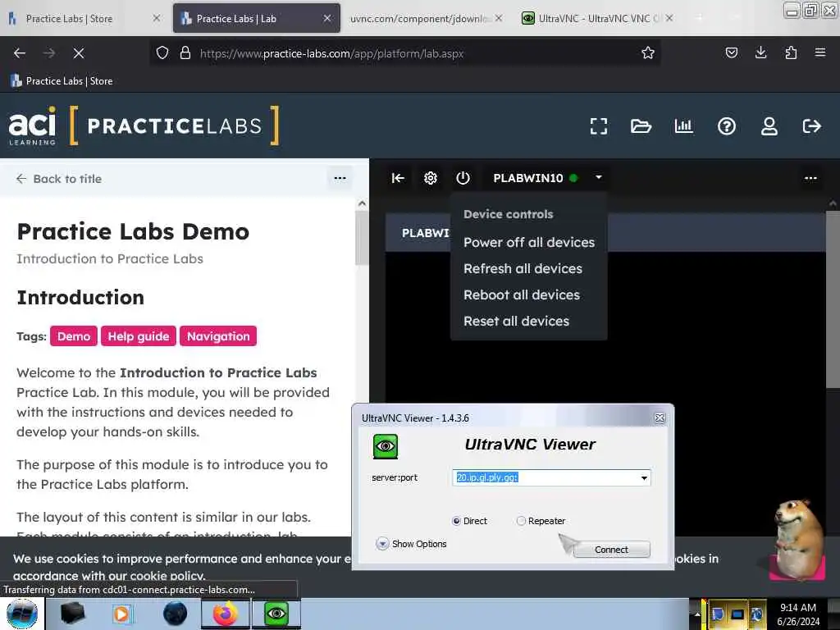840x630 pixels.
Task: Click the browser back arrow
Action: [20, 53]
